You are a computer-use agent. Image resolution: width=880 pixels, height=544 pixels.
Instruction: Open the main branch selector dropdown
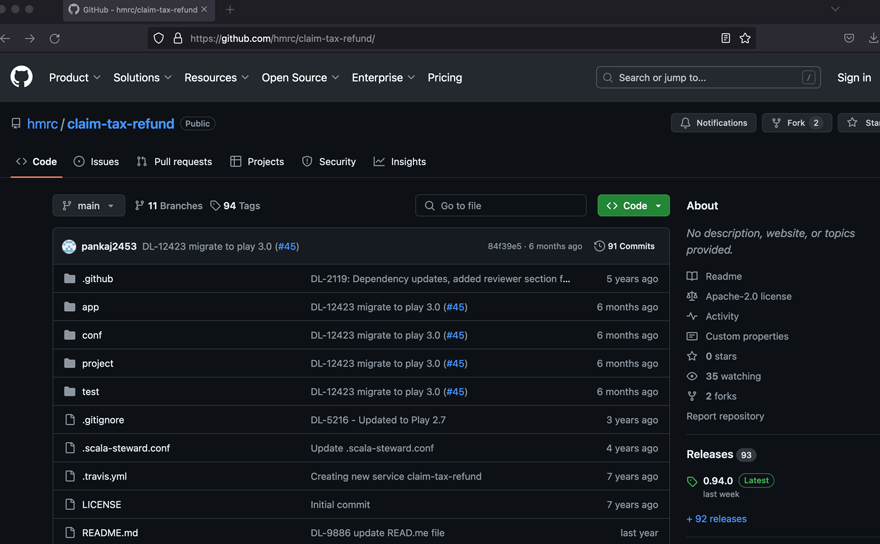pos(89,205)
